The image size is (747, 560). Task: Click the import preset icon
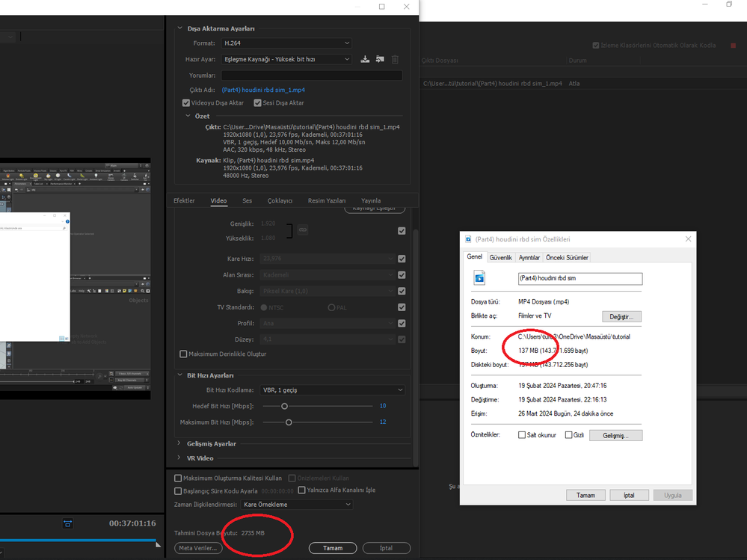point(380,60)
